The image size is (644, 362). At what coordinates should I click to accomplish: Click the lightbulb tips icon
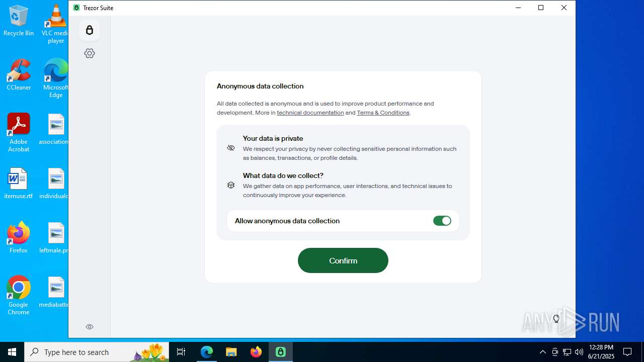click(x=556, y=318)
